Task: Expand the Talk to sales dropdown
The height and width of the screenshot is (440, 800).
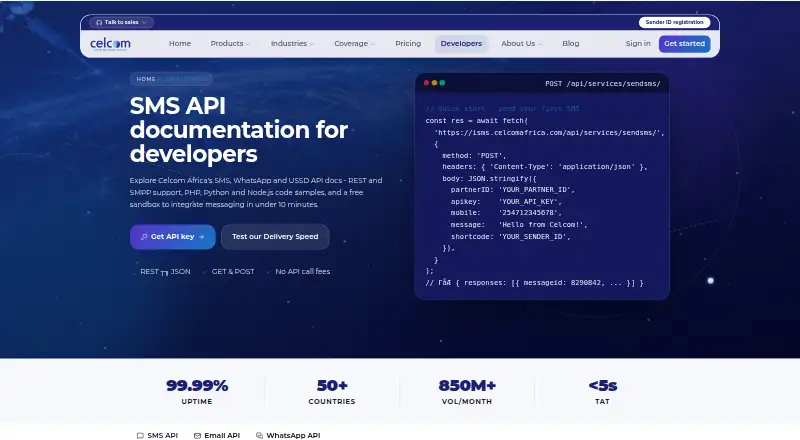Action: [121, 22]
